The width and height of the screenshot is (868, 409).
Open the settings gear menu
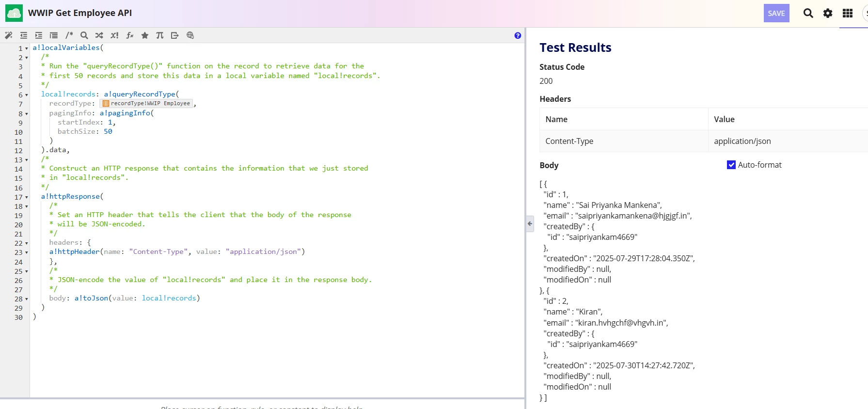828,13
